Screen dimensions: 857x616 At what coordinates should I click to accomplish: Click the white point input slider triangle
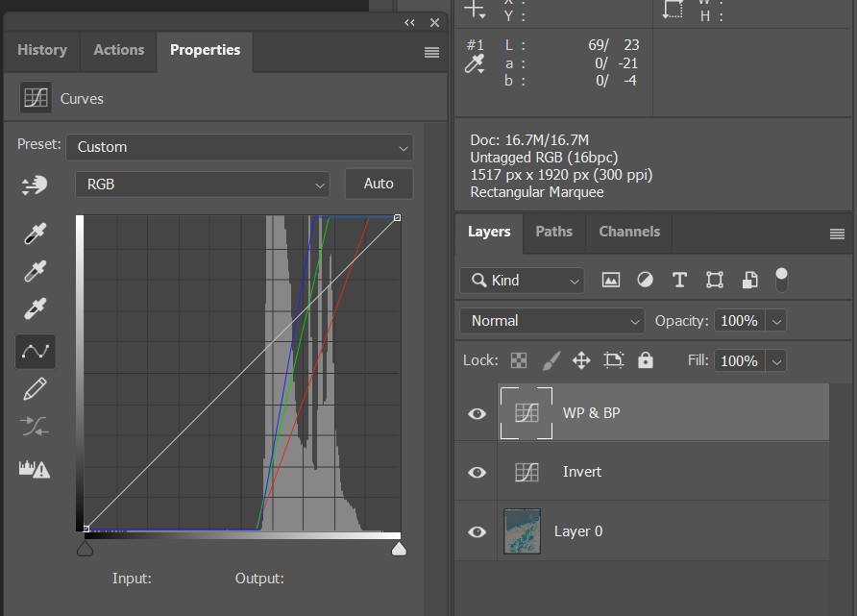point(398,549)
